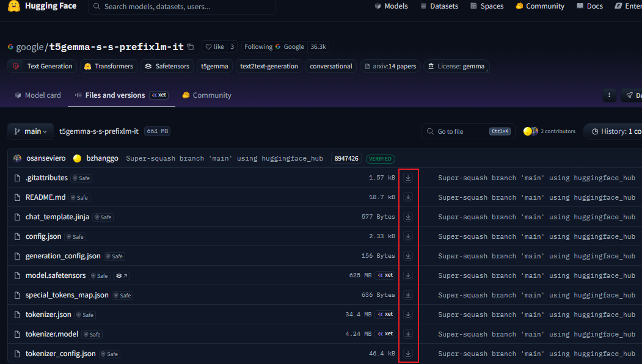
Task: Open osanseviero's profile link
Action: pyautogui.click(x=46, y=158)
